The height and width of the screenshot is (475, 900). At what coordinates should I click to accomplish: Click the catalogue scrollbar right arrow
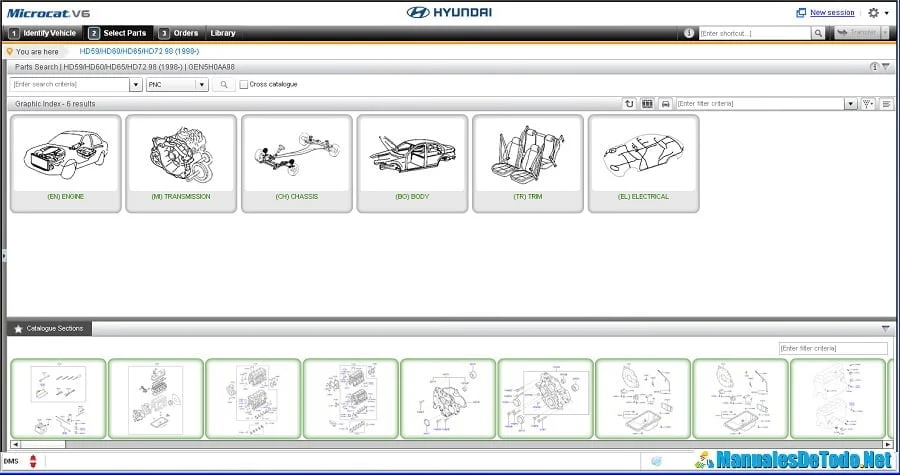(888, 444)
